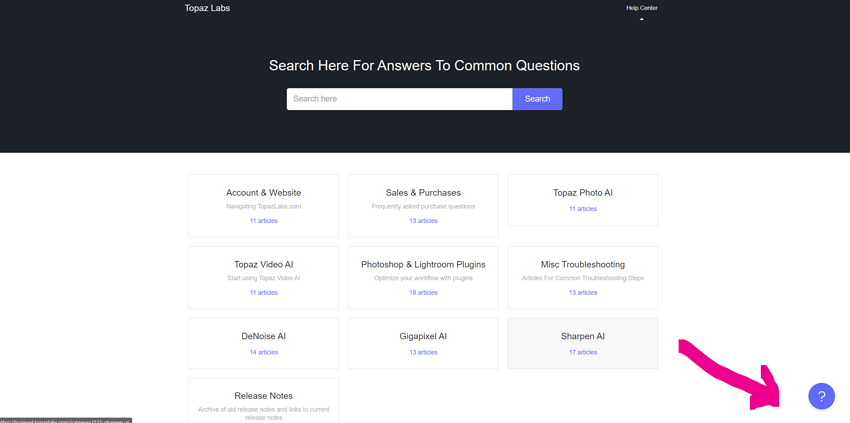Click "13 articles" under Gigapixel AI
This screenshot has height=423, width=850.
tap(423, 352)
